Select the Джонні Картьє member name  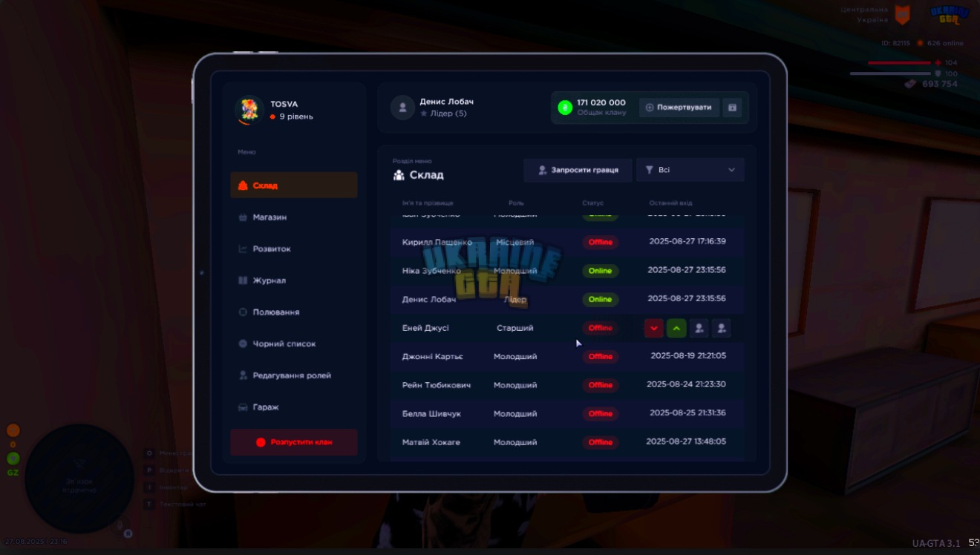433,356
